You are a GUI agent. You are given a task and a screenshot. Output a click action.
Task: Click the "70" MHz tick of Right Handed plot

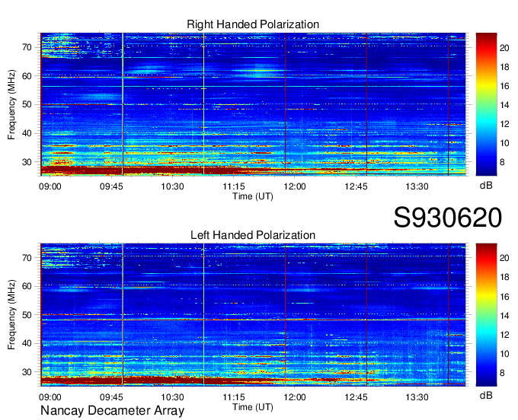27,47
